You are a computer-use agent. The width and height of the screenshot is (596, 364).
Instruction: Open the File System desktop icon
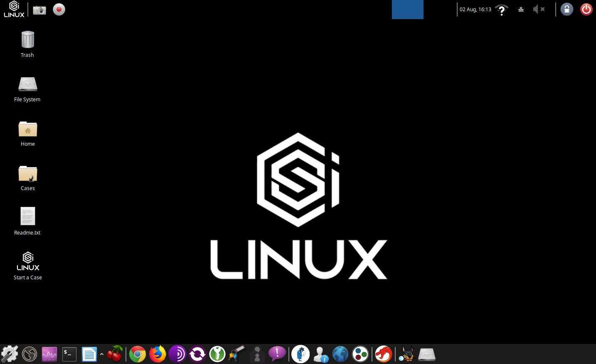[27, 88]
